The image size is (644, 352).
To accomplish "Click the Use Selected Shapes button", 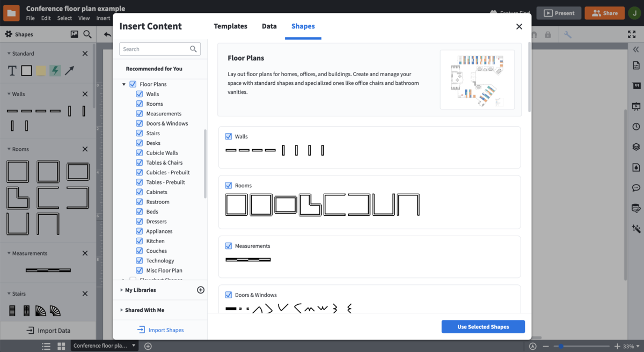I will [483, 326].
